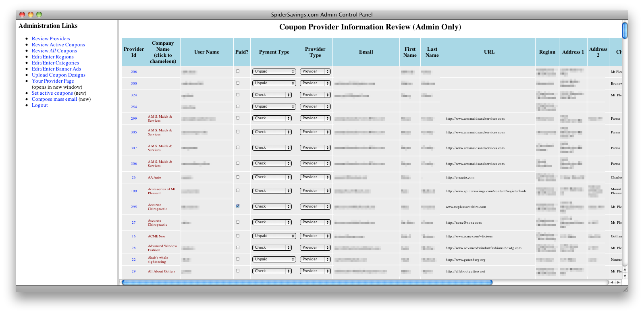Open Edit/Enter Categories link

55,63
